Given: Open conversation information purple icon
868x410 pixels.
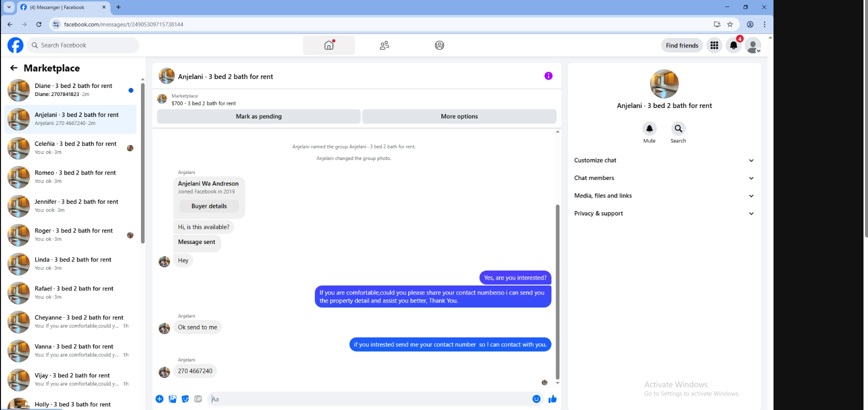Looking at the screenshot, I should 548,76.
